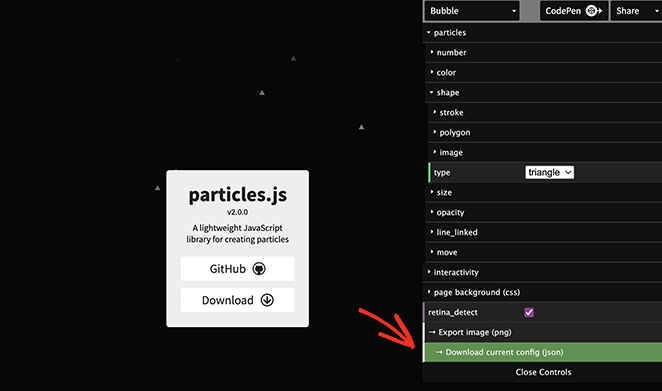Click the download arrow circle icon
This screenshot has height=391, width=662.
[x=267, y=300]
